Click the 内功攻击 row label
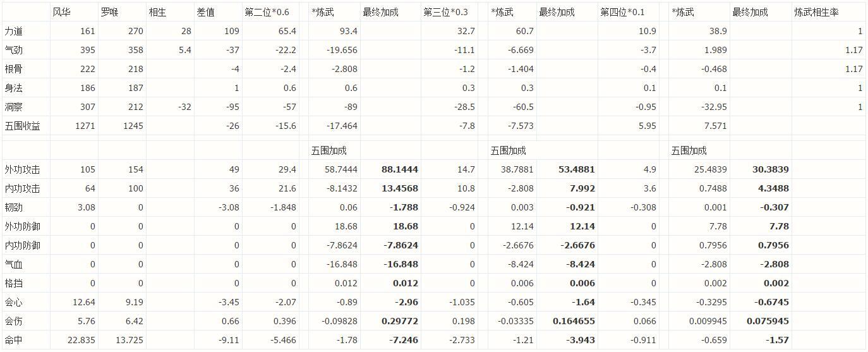The width and height of the screenshot is (868, 352). pos(23,188)
